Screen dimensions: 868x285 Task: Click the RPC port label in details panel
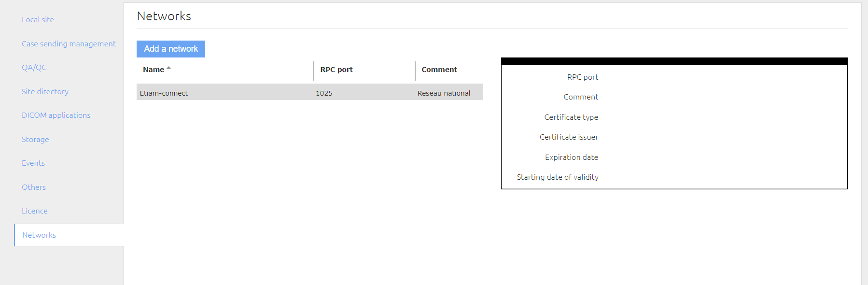click(583, 77)
